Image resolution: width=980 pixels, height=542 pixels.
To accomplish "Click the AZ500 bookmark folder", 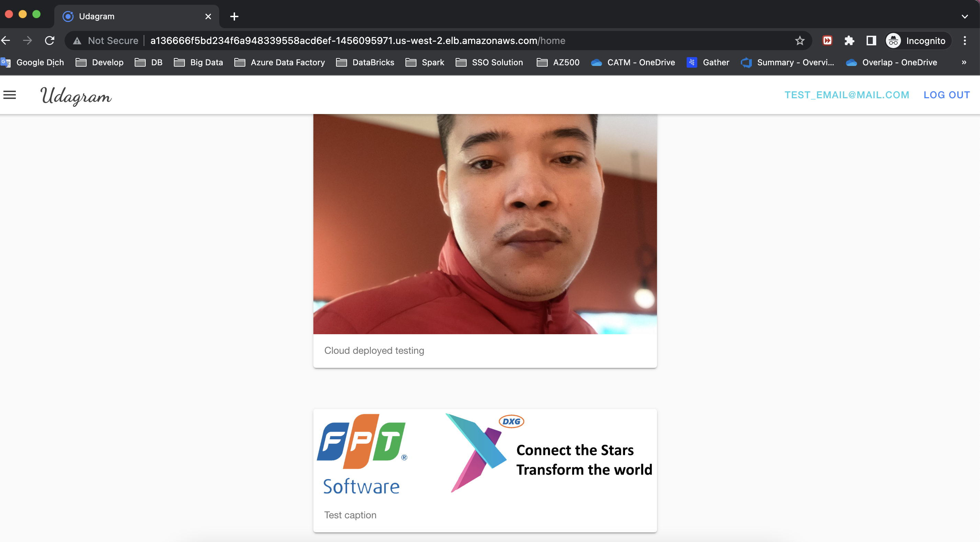I will point(566,62).
